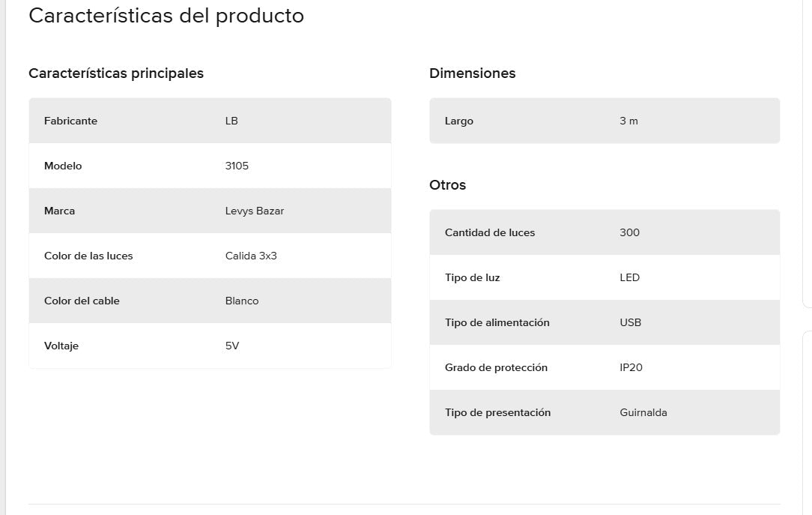Click the "Color de las luces" label
812x515 pixels.
[x=88, y=256]
